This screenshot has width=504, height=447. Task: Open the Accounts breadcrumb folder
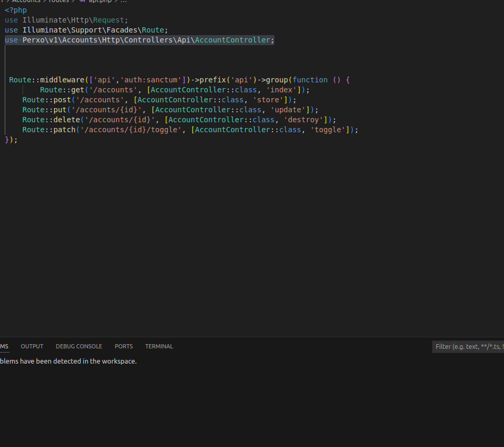(26, 1)
